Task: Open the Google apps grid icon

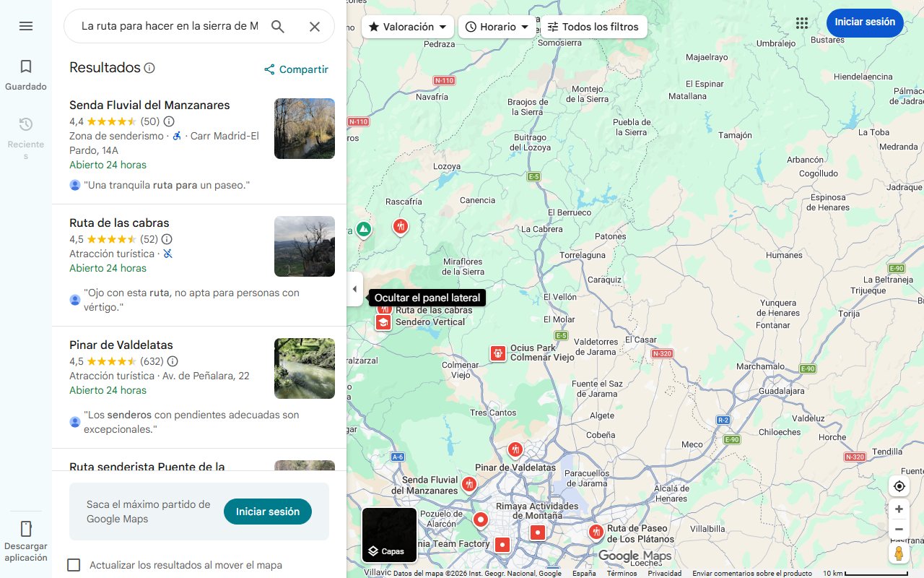Action: click(x=801, y=23)
